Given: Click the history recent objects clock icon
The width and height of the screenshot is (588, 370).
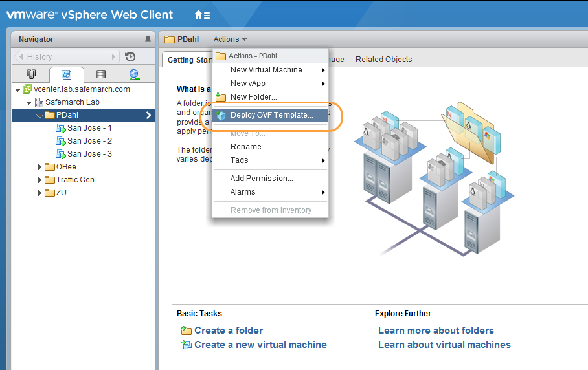Looking at the screenshot, I should pyautogui.click(x=130, y=57).
